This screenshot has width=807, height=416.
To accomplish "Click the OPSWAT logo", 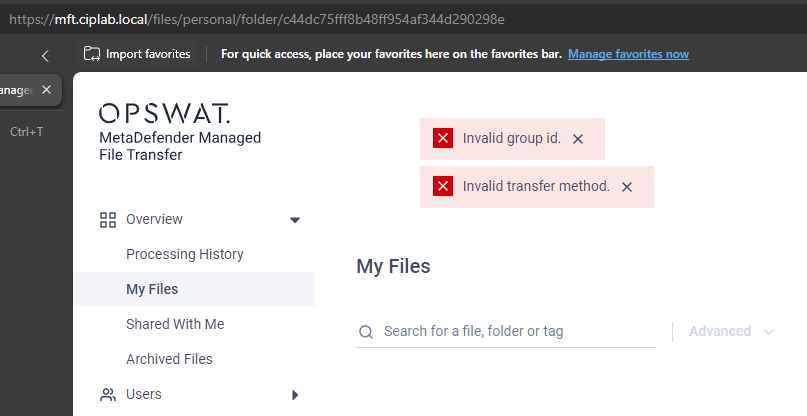I will point(164,113).
